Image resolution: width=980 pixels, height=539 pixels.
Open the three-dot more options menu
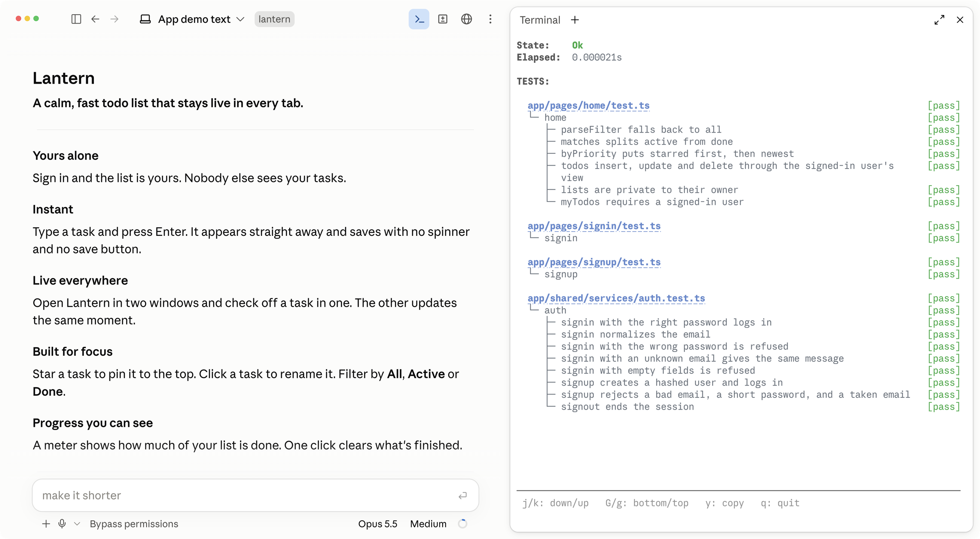(x=490, y=19)
